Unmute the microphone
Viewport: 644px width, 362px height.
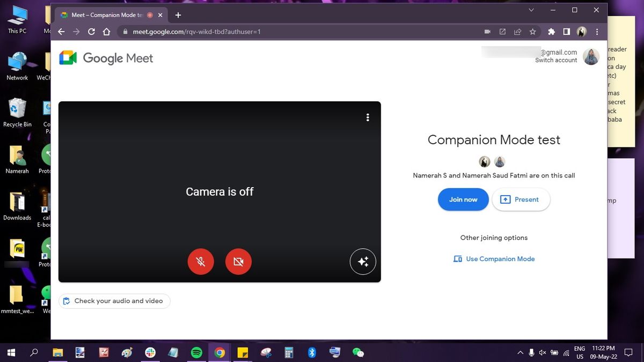[200, 261]
